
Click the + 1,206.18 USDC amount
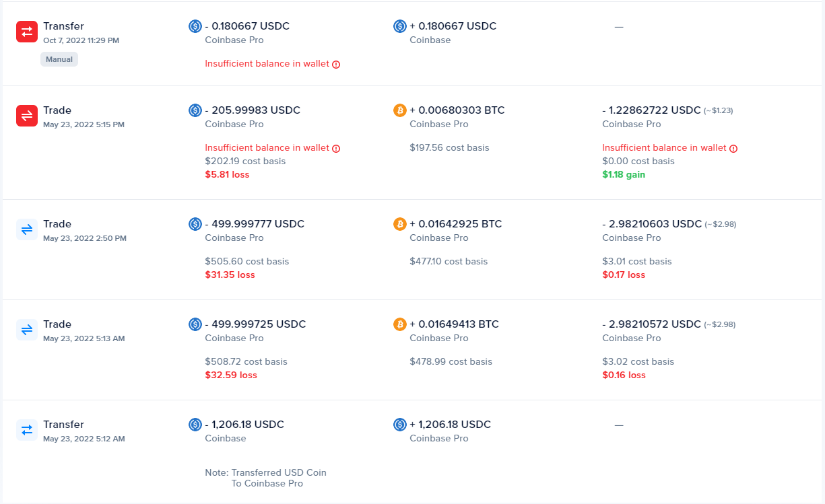coord(451,425)
